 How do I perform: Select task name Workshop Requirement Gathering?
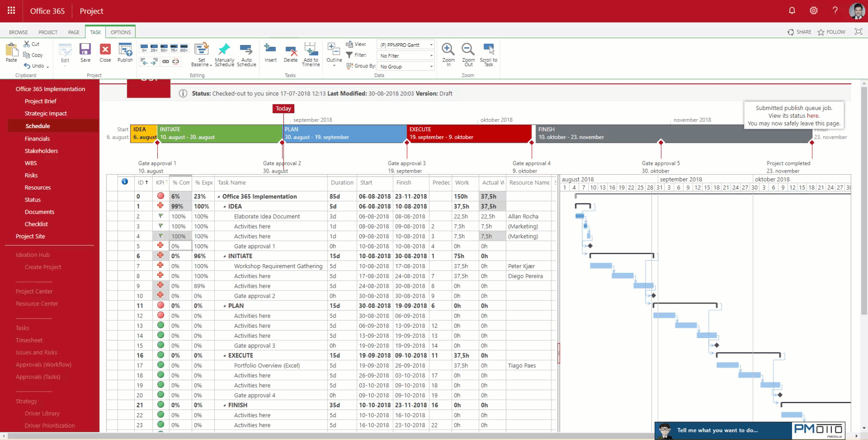click(278, 266)
